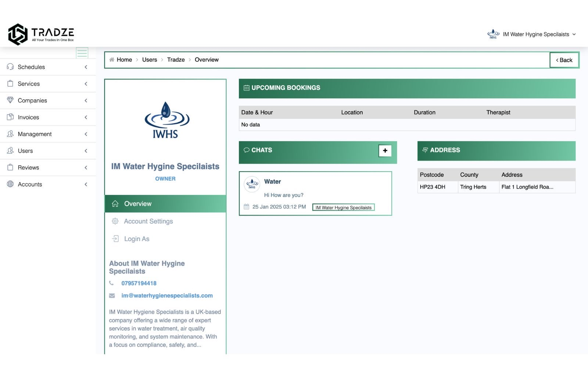The width and height of the screenshot is (588, 368).
Task: Expand the Services menu chevron
Action: tap(86, 84)
